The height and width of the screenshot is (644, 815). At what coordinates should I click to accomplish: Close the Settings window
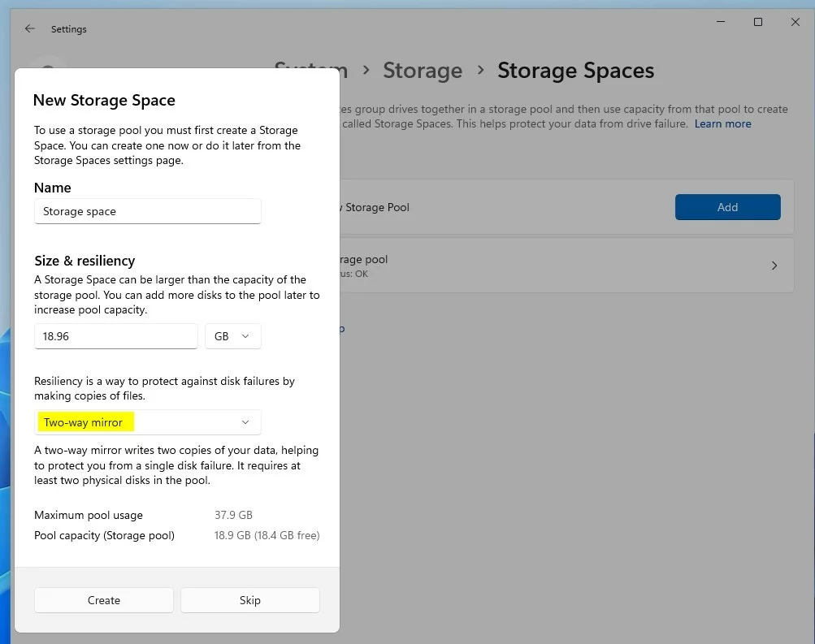[795, 22]
